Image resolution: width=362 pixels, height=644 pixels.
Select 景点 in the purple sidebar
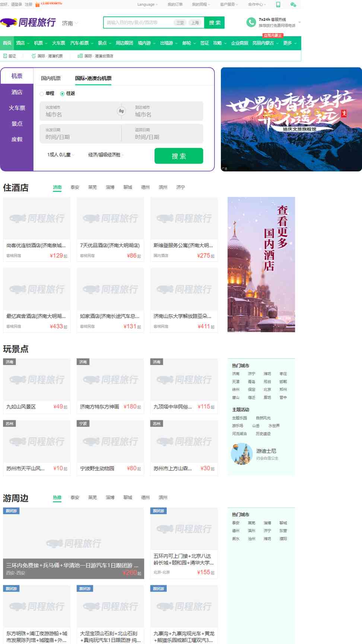tap(17, 123)
